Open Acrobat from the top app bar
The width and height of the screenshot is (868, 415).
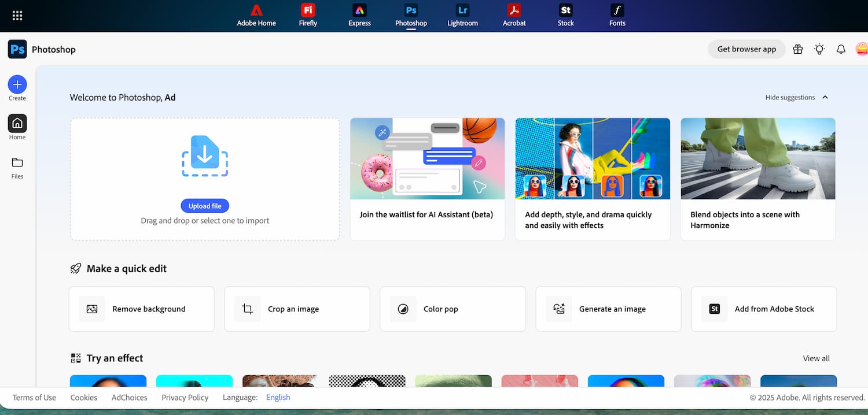pos(514,16)
